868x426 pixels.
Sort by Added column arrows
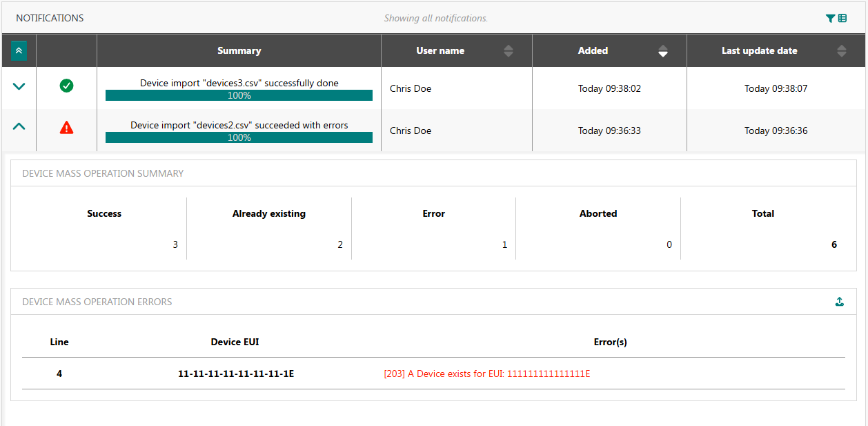(x=662, y=50)
